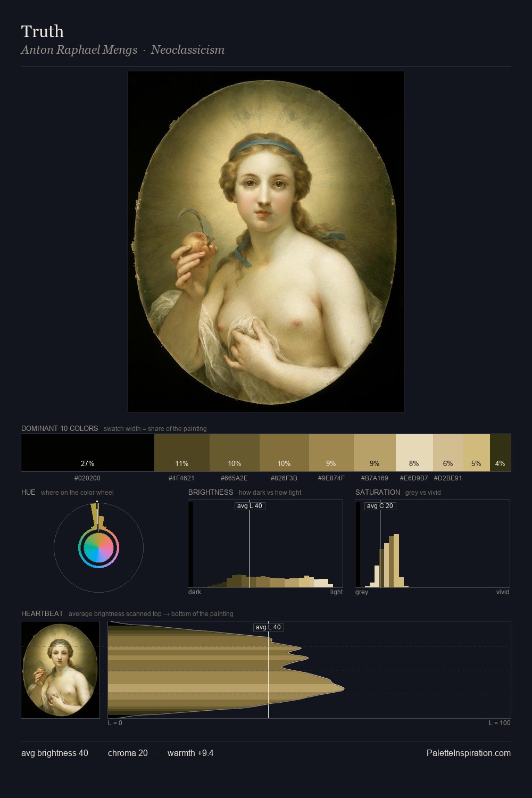The image size is (532, 798).
Task: Click the '#665A2E' hex code text
Action: click(x=235, y=478)
